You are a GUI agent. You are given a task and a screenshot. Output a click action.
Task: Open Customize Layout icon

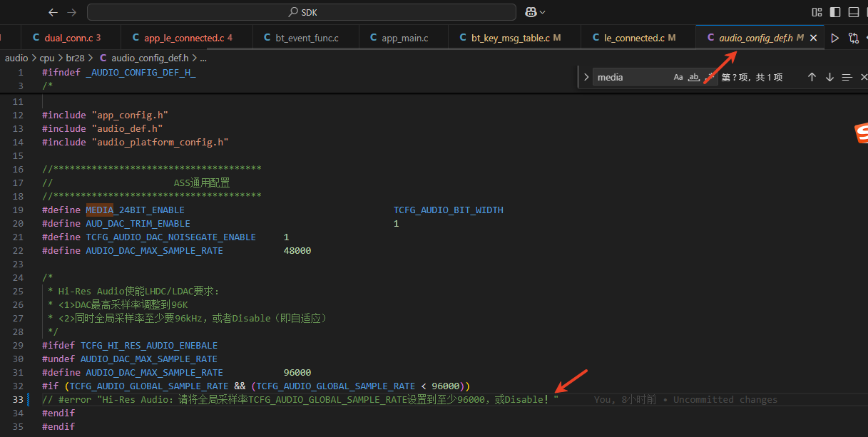pyautogui.click(x=817, y=12)
